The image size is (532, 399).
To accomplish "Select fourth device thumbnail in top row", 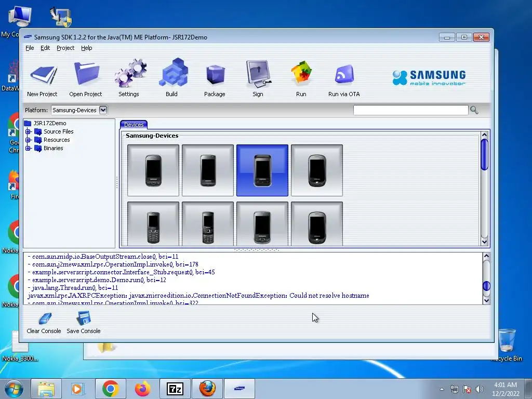I will click(317, 170).
